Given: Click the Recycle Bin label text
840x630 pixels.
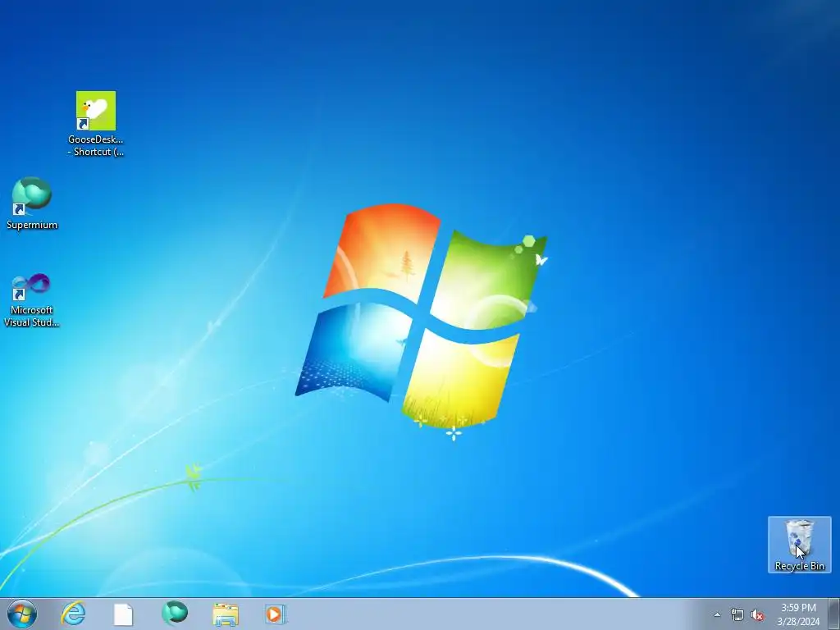Looking at the screenshot, I should pos(799,566).
